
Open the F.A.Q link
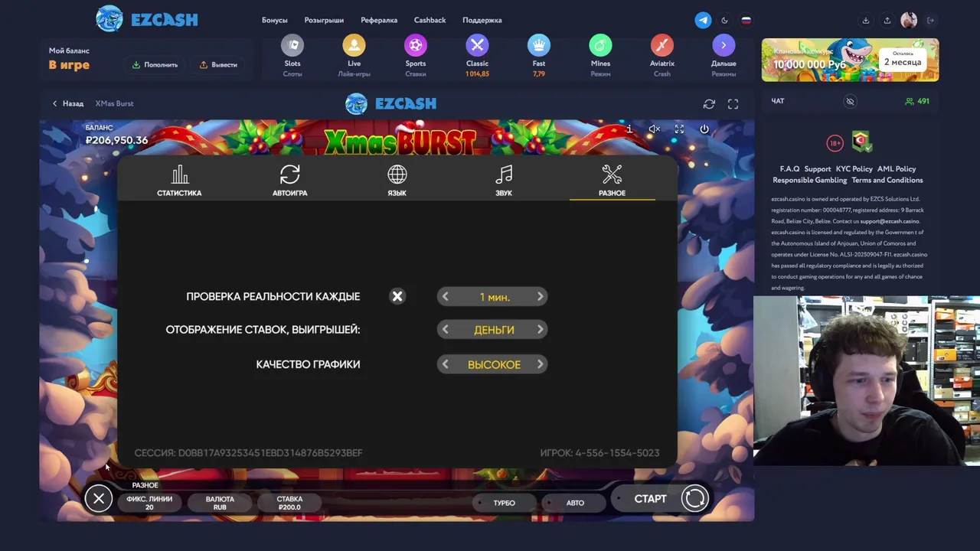coord(789,169)
